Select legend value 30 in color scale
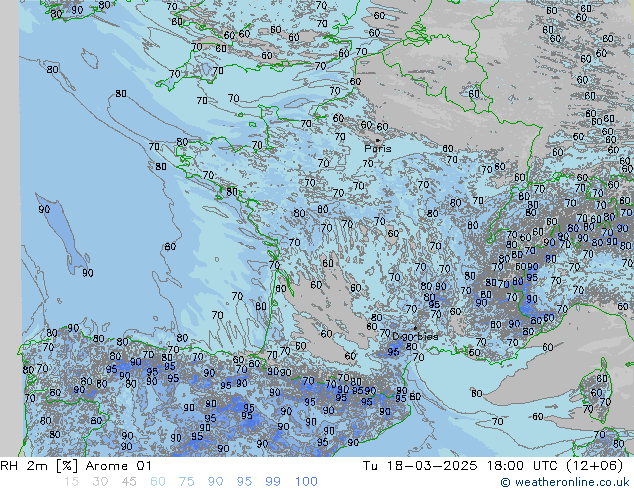 click(100, 482)
